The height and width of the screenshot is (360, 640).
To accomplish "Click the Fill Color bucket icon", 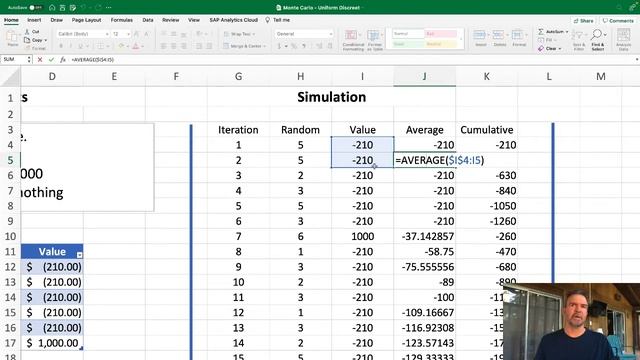I will (121, 46).
